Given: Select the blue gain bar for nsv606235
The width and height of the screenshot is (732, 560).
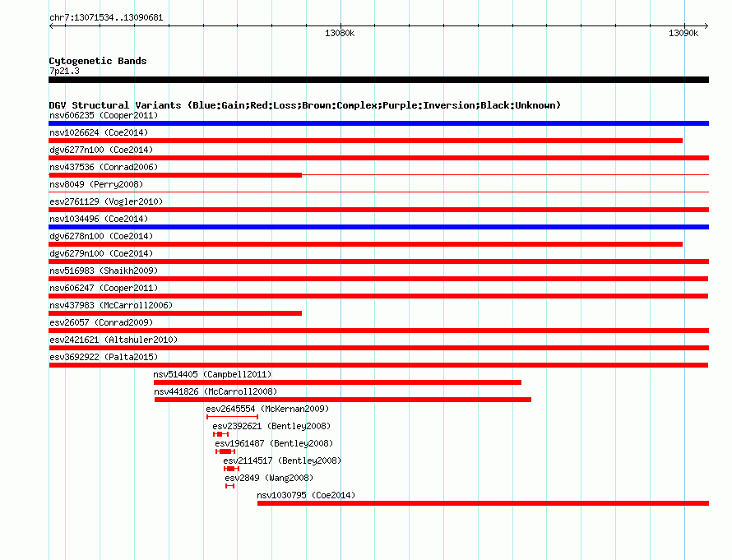Looking at the screenshot, I should (378, 123).
